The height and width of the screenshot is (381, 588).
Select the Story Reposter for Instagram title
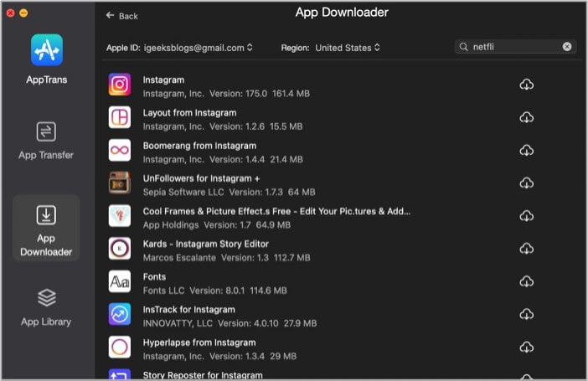(x=203, y=375)
